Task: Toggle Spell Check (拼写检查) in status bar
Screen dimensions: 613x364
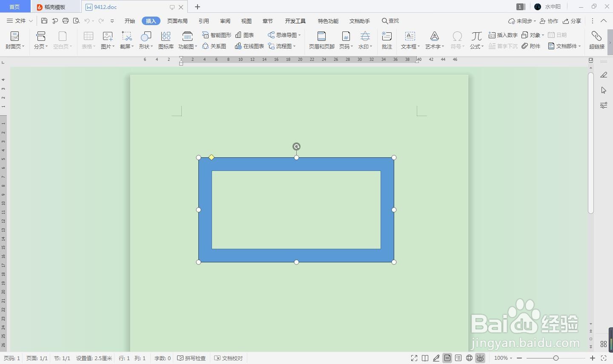Action: (192, 358)
